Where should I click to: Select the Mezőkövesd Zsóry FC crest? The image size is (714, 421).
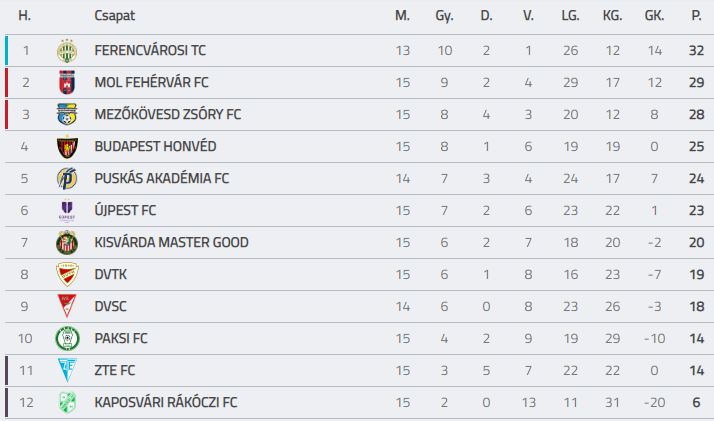(67, 114)
